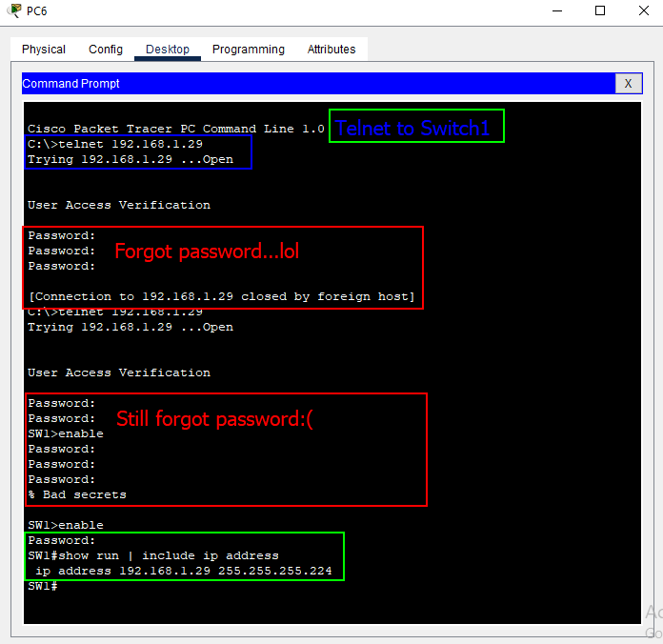Switch to the Config tab
Viewport: 663px width, 644px height.
click(x=106, y=49)
